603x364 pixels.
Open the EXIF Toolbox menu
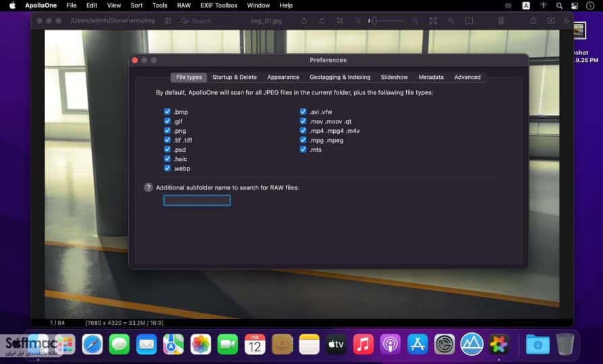coord(219,5)
